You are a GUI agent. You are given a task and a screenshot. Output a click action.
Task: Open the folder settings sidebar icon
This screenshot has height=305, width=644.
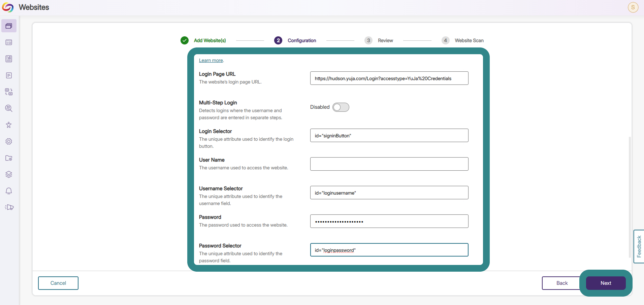click(9, 158)
